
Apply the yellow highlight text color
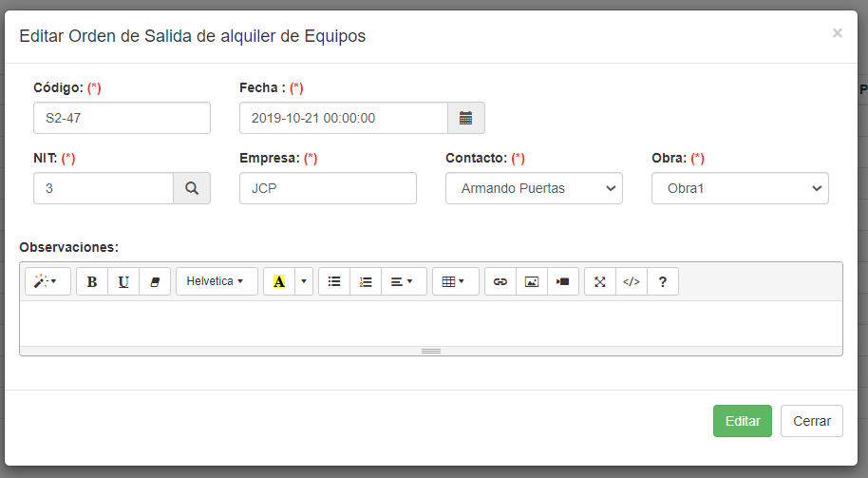pos(279,281)
